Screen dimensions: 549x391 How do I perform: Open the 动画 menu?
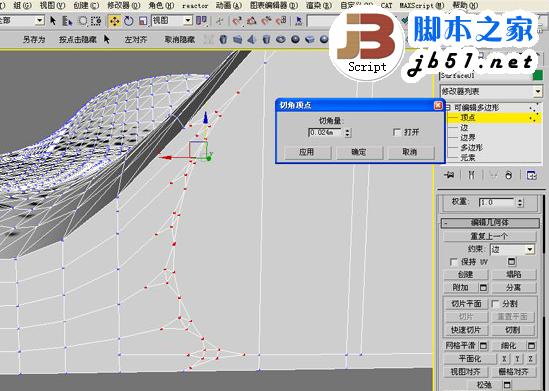pyautogui.click(x=229, y=5)
